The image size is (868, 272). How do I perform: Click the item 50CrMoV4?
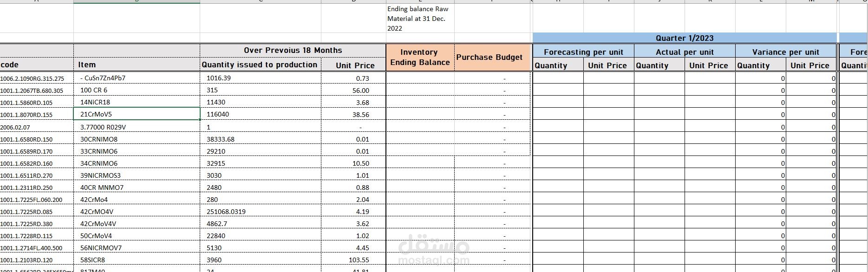(137, 235)
